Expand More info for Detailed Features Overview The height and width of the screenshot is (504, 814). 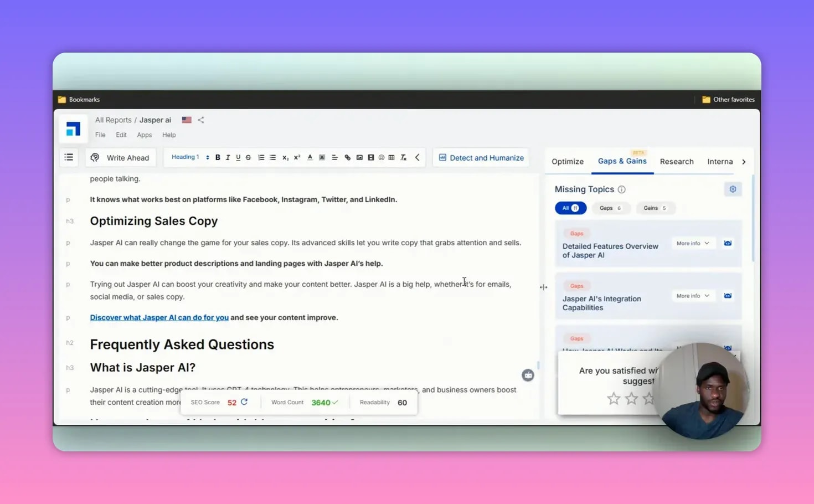693,244
